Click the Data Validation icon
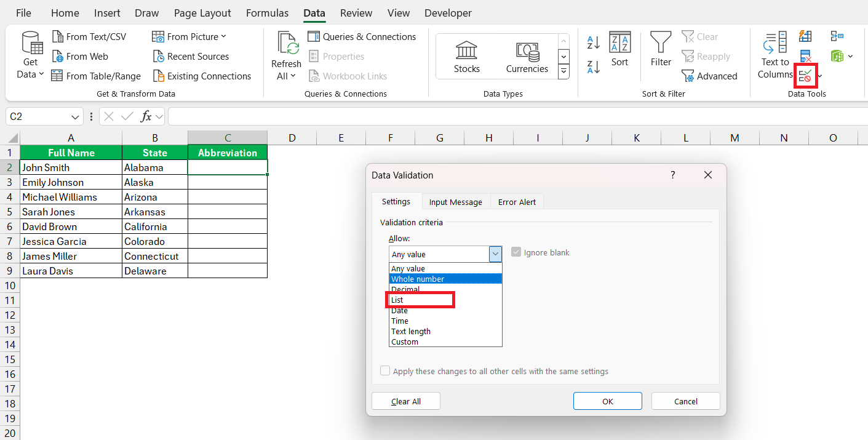This screenshot has height=440, width=868. coord(805,76)
